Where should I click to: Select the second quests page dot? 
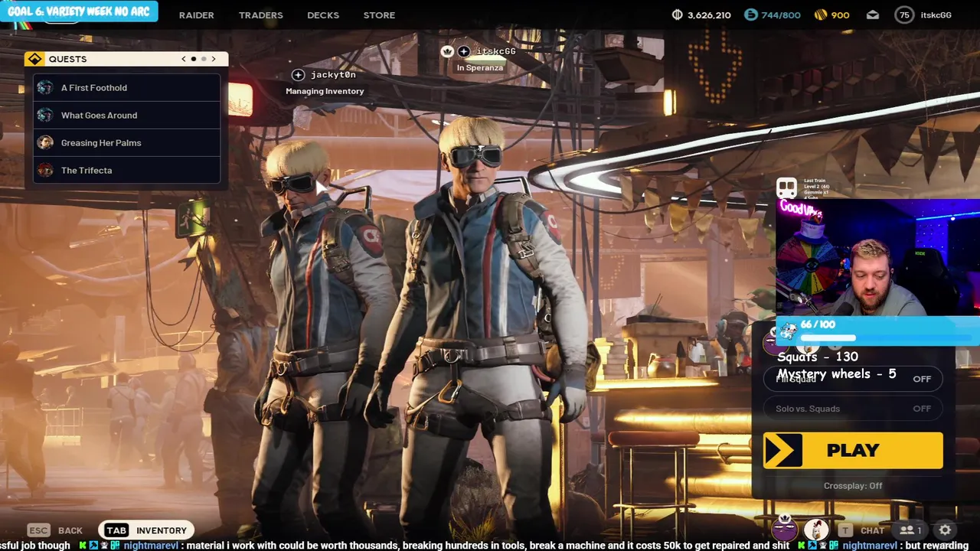pos(204,59)
